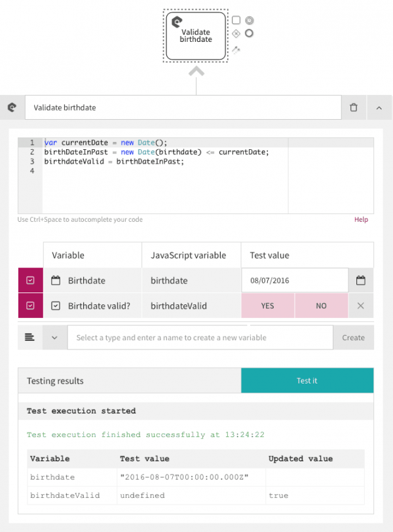The image size is (393, 532).
Task: Click the Create button for a new variable
Action: 353,337
